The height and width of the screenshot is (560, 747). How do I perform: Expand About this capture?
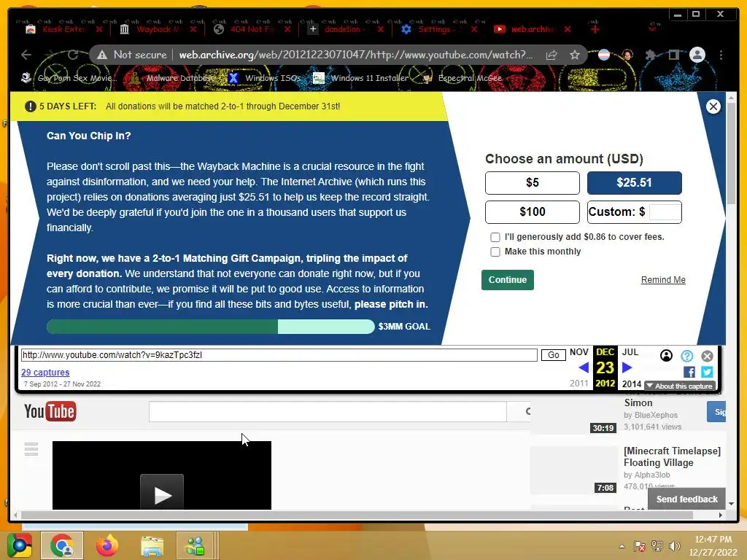(680, 386)
